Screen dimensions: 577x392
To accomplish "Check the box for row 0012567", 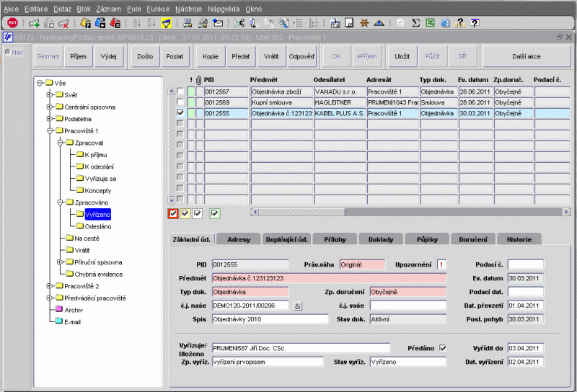I will [x=180, y=92].
